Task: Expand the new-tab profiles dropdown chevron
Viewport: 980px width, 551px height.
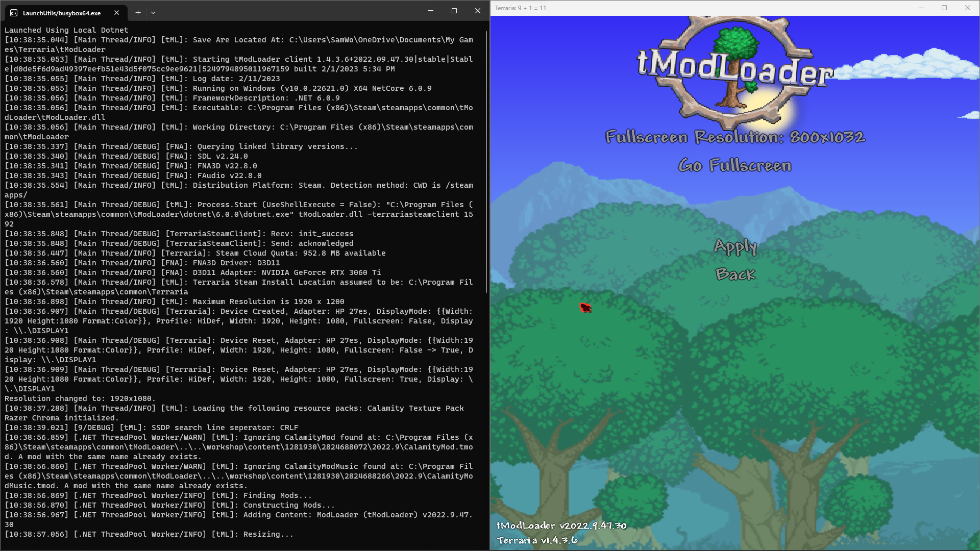Action: 153,13
